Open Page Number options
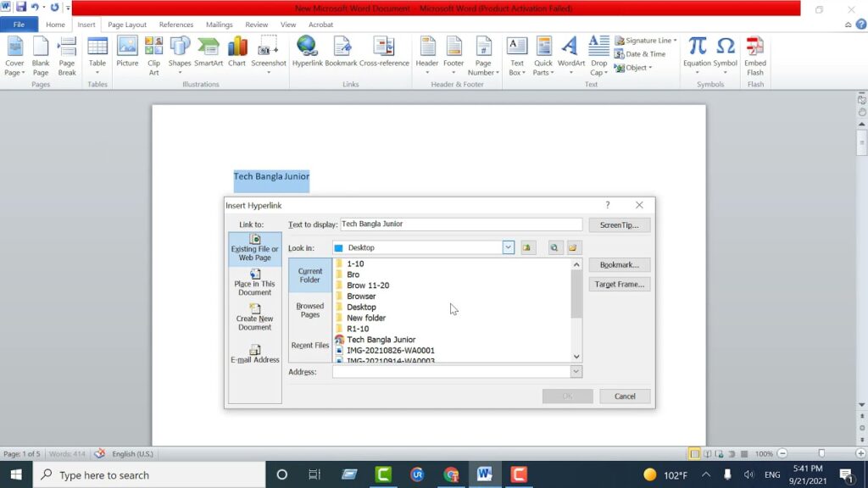Screen dimensions: 868x488 (x=483, y=56)
